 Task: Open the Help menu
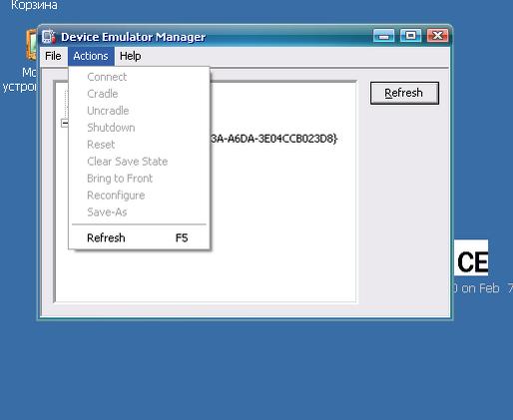pos(130,56)
